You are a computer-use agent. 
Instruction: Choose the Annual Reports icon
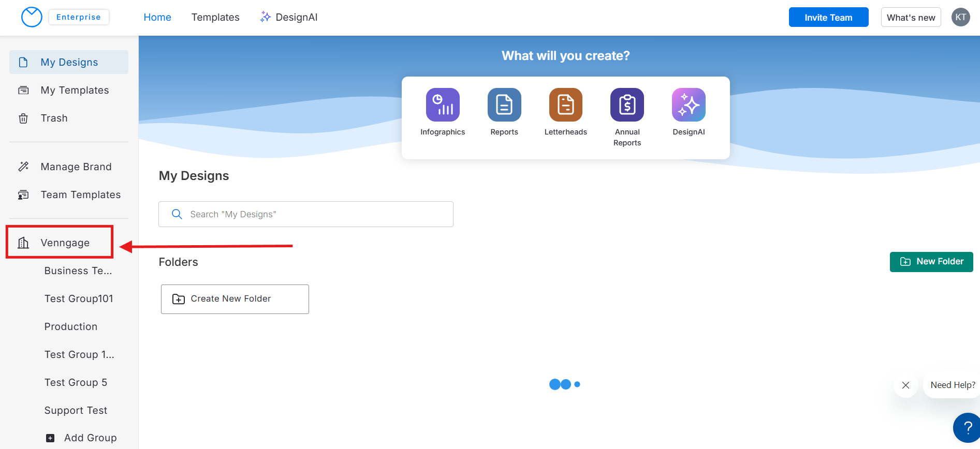click(x=627, y=104)
